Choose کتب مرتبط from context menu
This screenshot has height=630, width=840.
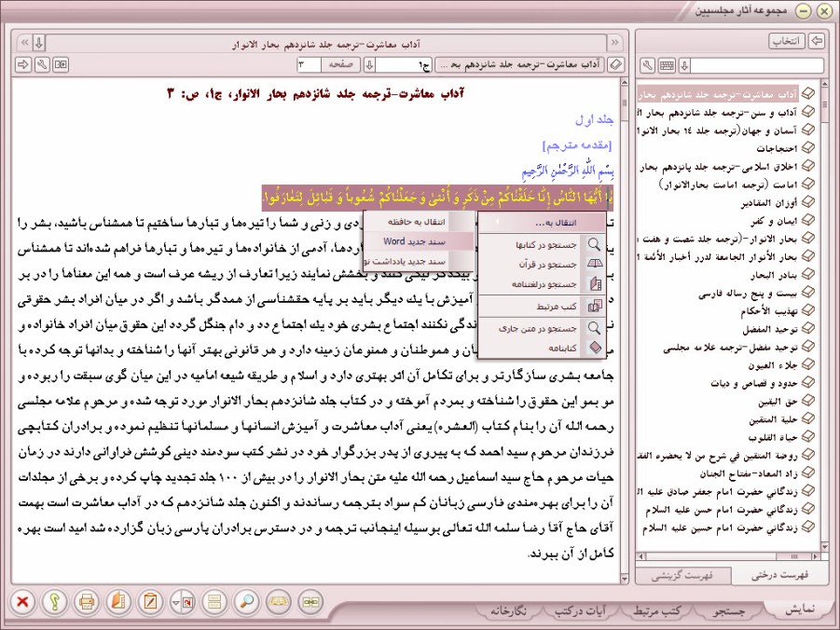point(543,307)
